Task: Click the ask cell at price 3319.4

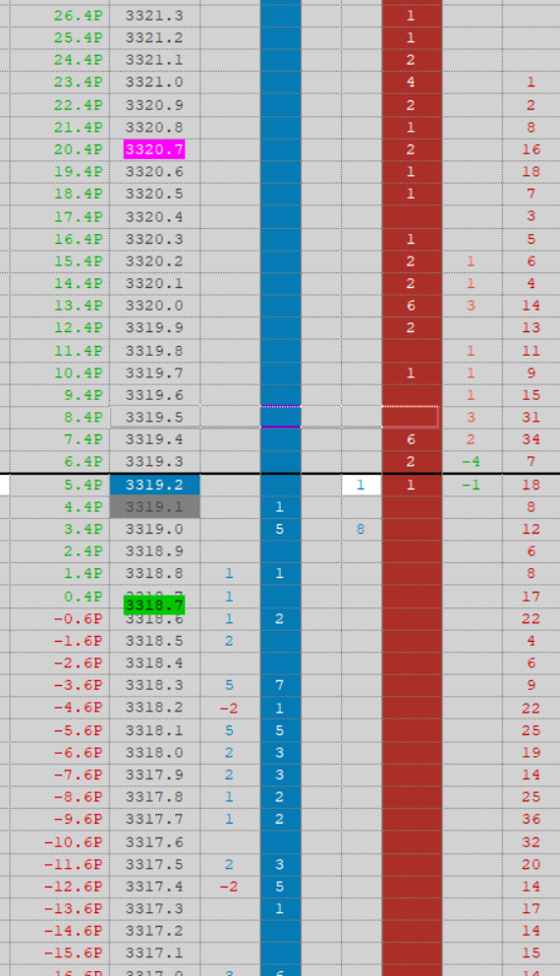Action: coord(412,439)
